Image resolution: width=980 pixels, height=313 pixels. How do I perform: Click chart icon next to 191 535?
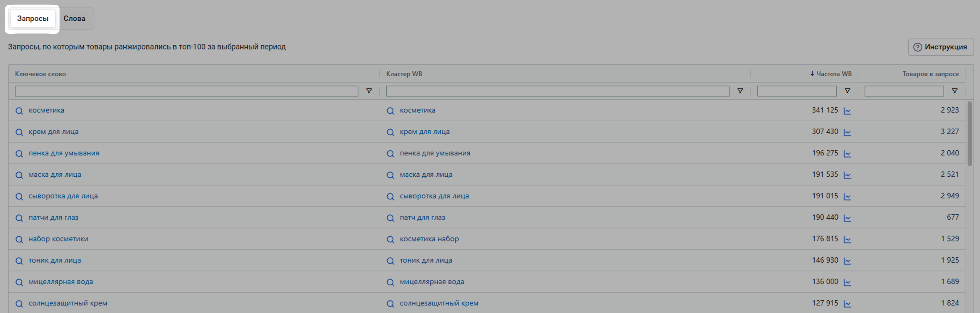(x=847, y=175)
